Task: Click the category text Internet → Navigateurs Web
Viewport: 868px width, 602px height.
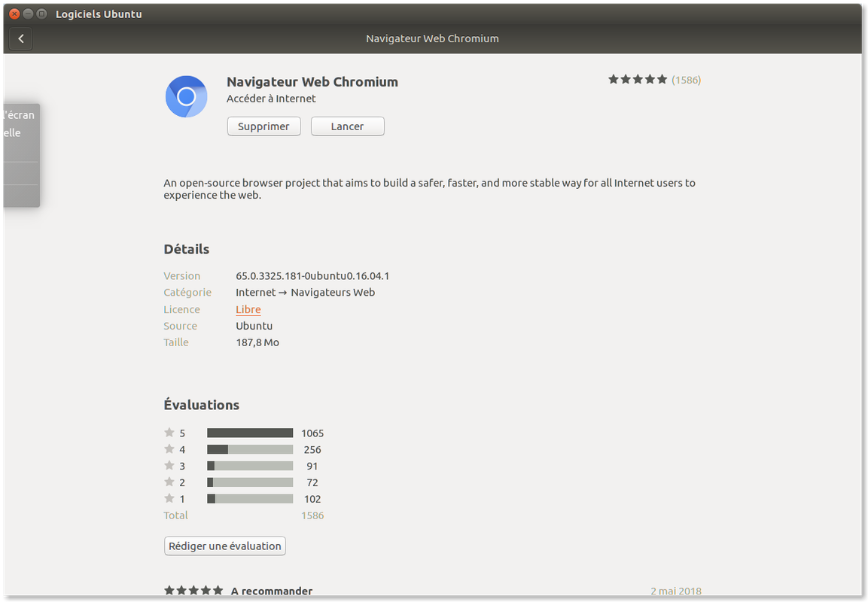Action: tap(306, 292)
